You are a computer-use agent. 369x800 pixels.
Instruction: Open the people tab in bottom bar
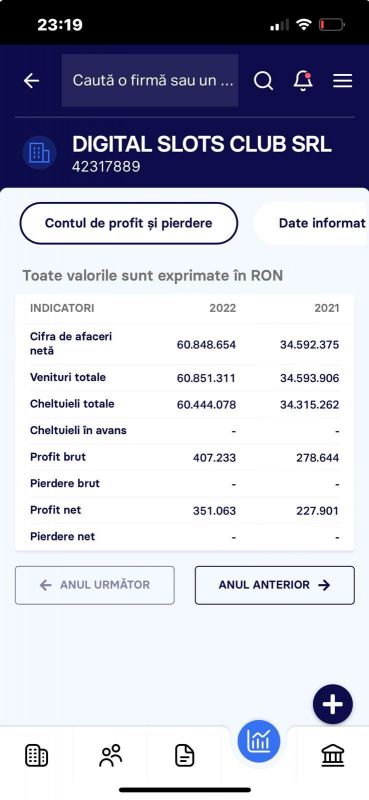coord(111,755)
